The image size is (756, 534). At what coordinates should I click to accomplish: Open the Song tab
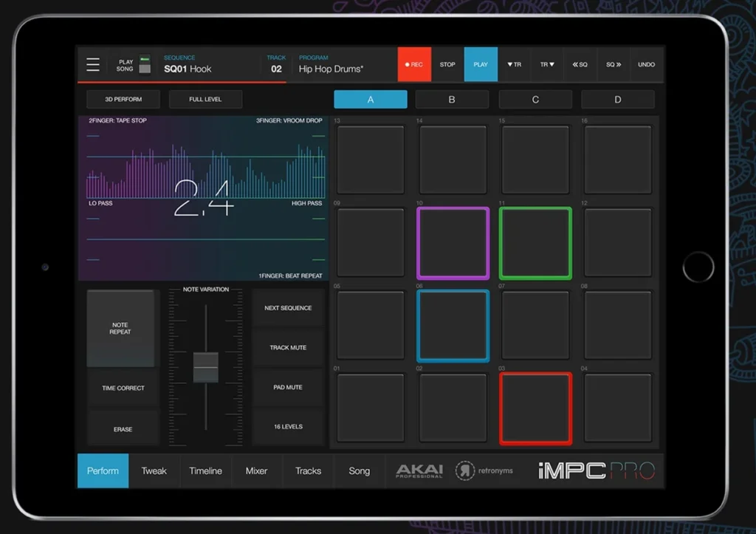(x=360, y=470)
